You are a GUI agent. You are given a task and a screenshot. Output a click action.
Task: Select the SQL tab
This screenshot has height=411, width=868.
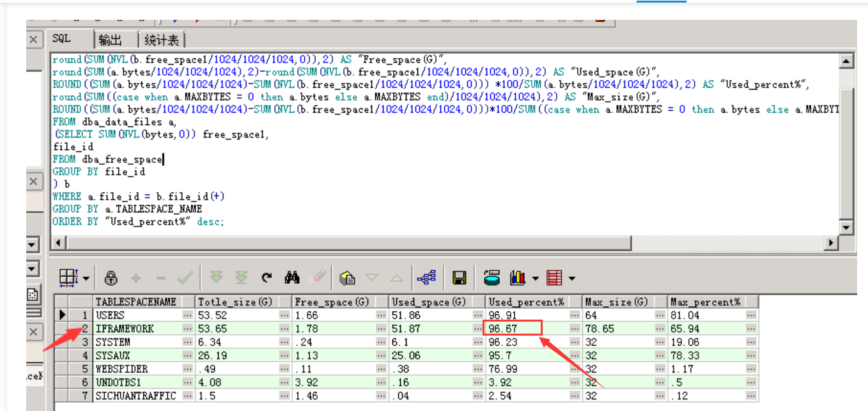[x=62, y=39]
